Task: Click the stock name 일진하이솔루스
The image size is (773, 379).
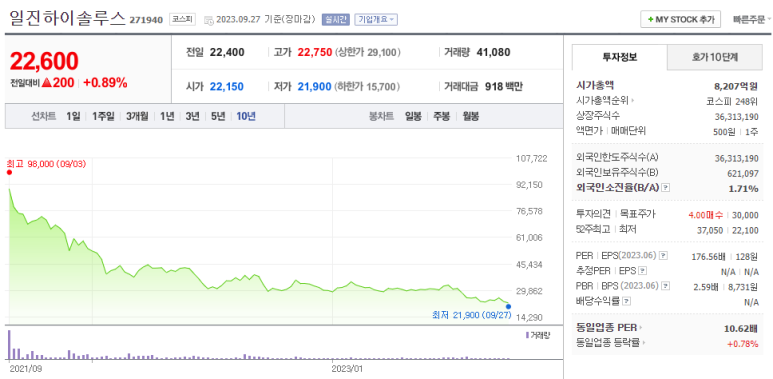Action: pos(68,18)
